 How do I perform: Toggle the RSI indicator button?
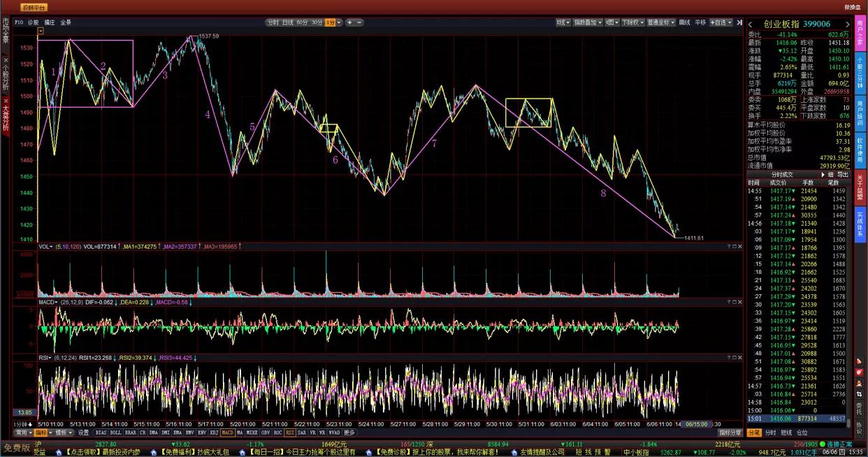[x=289, y=433]
